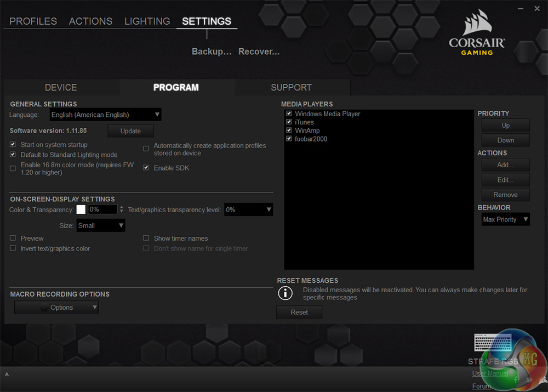This screenshot has height=392, width=548.
Task: Open the OSD Size dropdown
Action: coord(101,225)
